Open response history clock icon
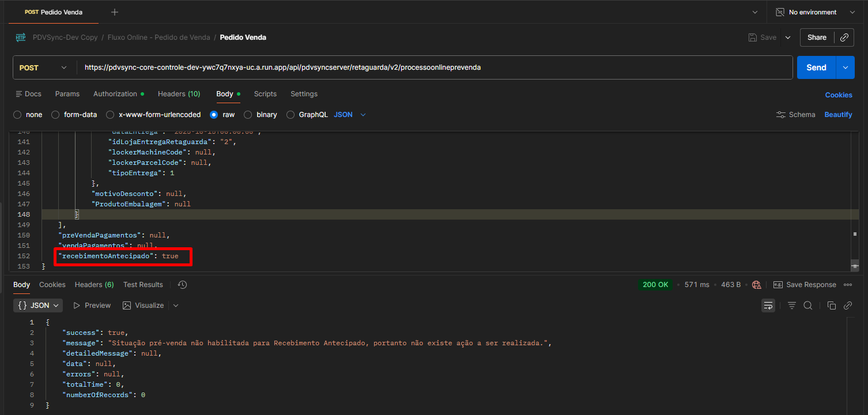868x415 pixels. [x=182, y=285]
